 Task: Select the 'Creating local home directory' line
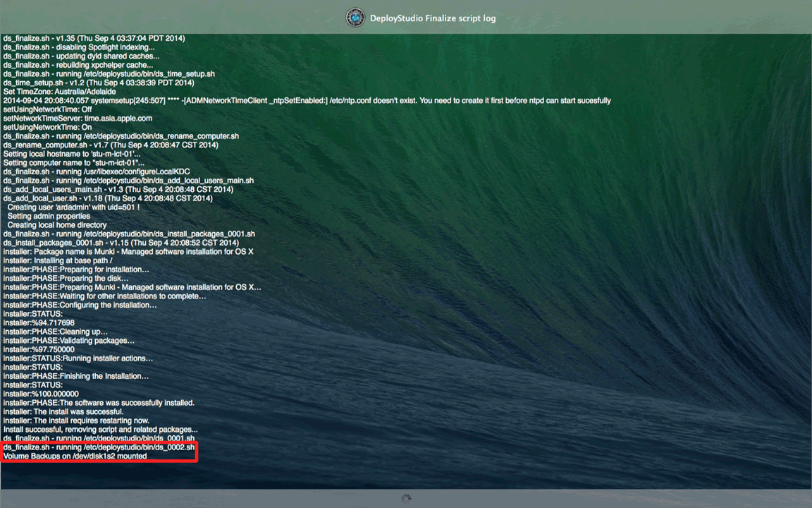click(x=57, y=225)
